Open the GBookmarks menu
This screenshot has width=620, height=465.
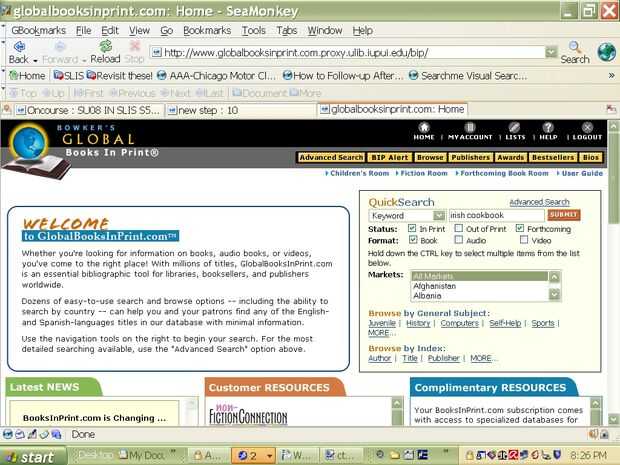[x=39, y=30]
